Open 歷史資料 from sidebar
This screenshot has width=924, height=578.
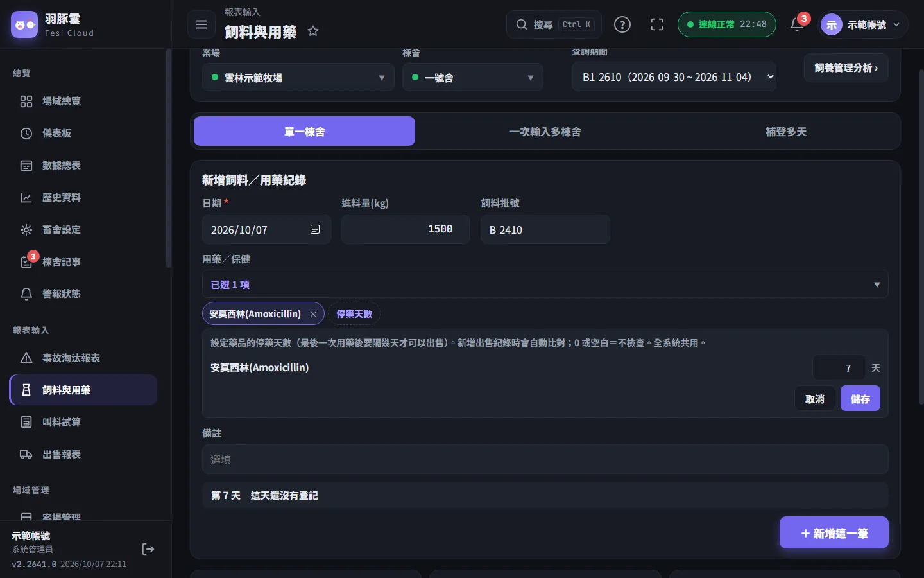point(83,197)
